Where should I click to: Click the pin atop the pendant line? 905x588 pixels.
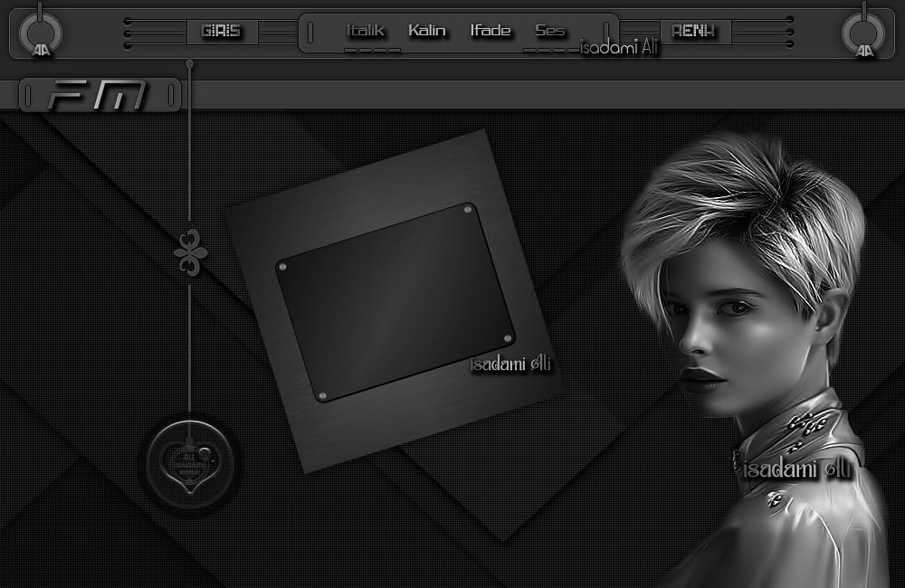[x=189, y=63]
